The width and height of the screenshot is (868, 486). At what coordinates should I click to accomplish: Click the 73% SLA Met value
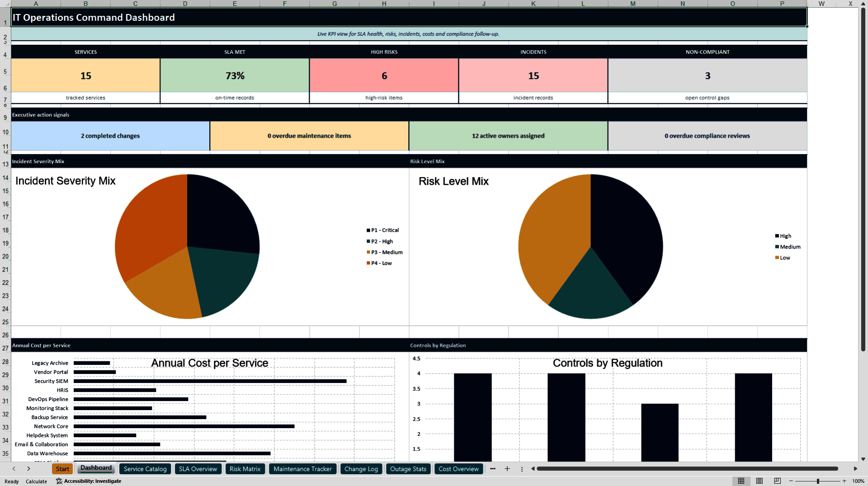[235, 75]
